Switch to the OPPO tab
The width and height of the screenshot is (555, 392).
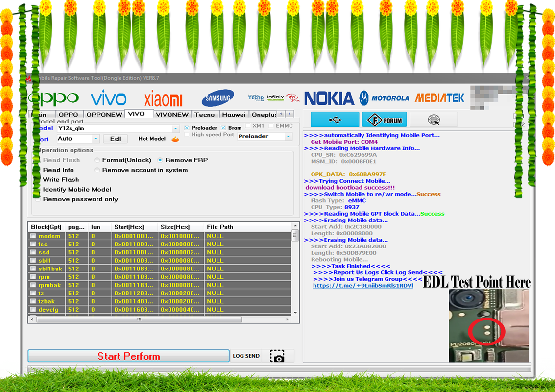[68, 114]
